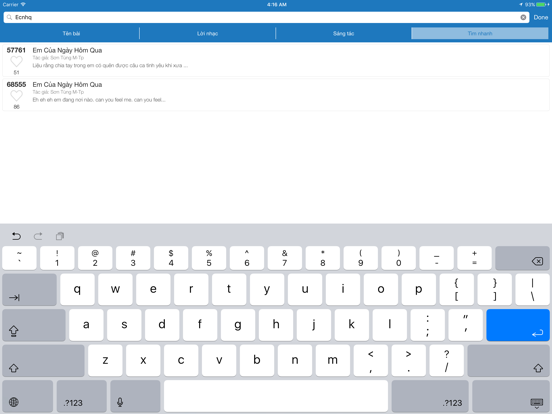
Task: Switch to the Tên bài tab
Action: (71, 33)
